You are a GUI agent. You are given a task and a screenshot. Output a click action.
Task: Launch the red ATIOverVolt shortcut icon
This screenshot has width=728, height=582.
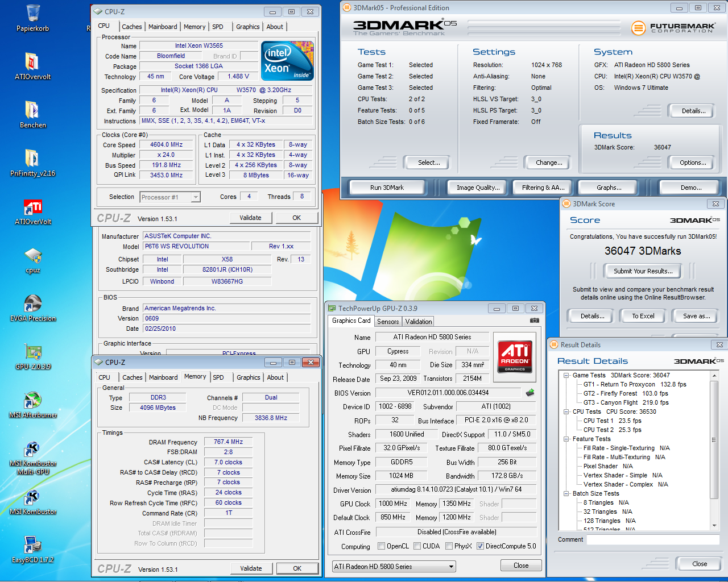33,211
